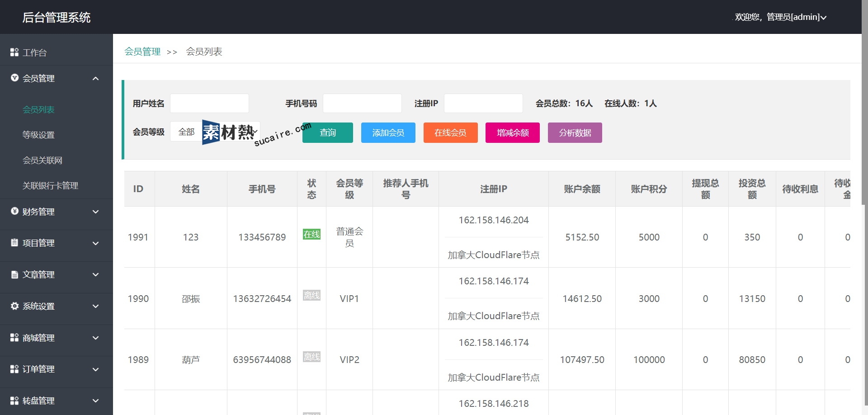868x415 pixels.
Task: Expand the 财务管理 menu chevron
Action: point(95,212)
